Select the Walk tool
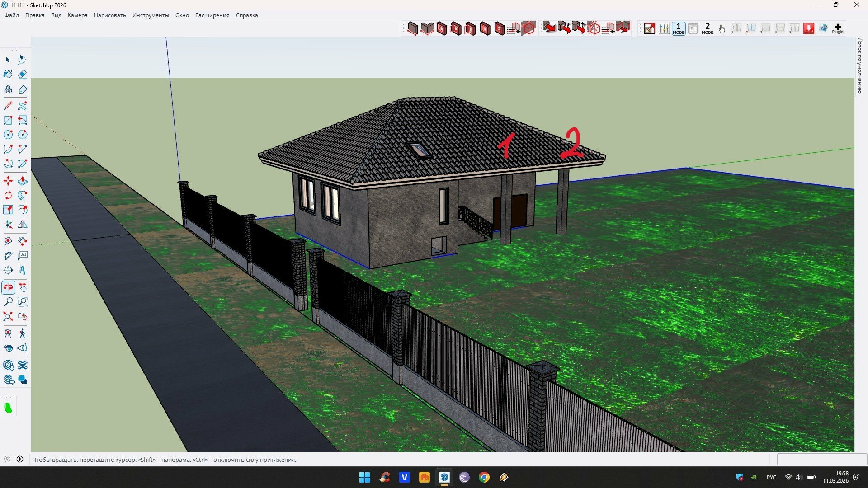 click(x=22, y=334)
